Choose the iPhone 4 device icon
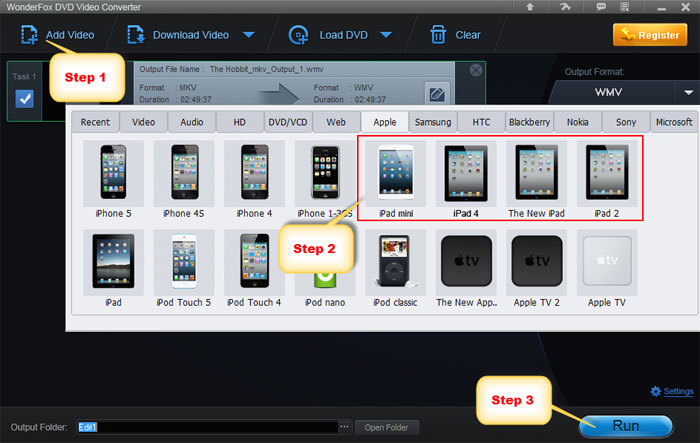 (x=254, y=173)
